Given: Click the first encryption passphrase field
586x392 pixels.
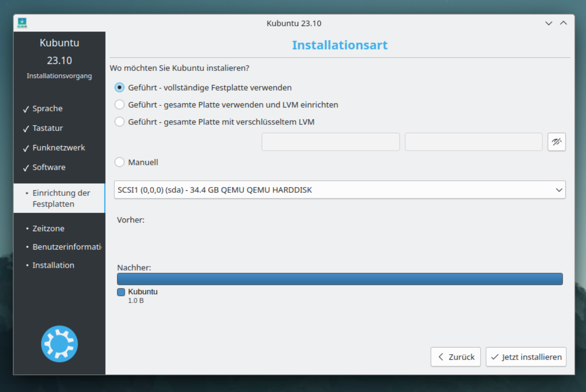Looking at the screenshot, I should pyautogui.click(x=330, y=142).
